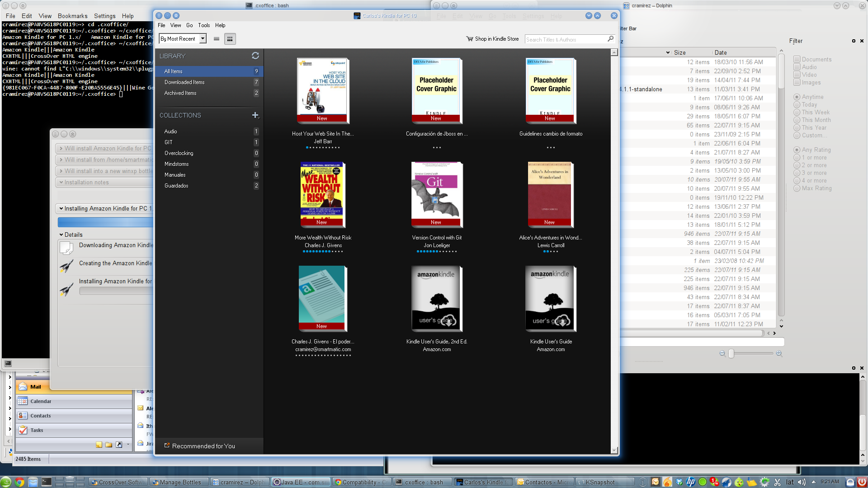The width and height of the screenshot is (868, 488).
Task: Open the Version Control with Git book
Action: (436, 194)
